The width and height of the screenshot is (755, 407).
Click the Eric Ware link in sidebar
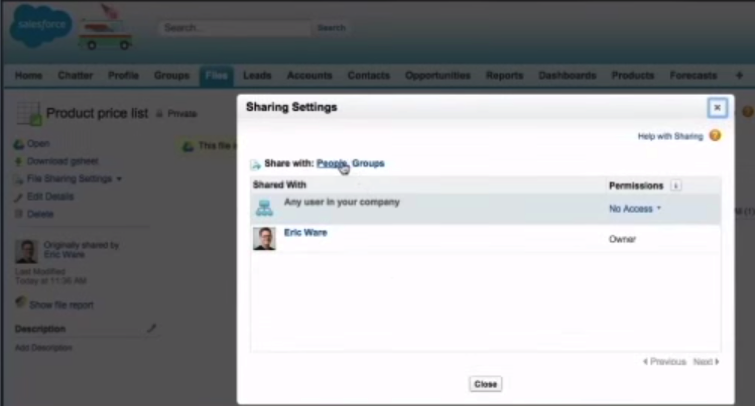[64, 254]
